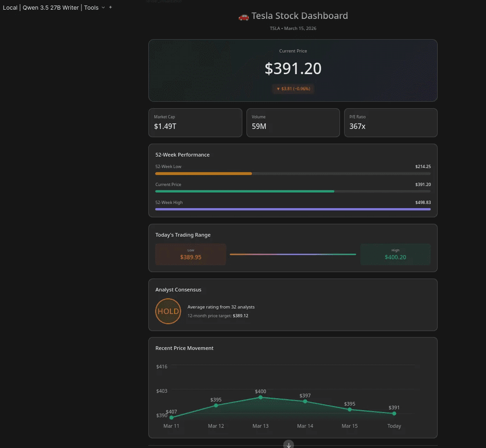Click the Today x-axis label
The width and height of the screenshot is (486, 448).
tap(394, 426)
